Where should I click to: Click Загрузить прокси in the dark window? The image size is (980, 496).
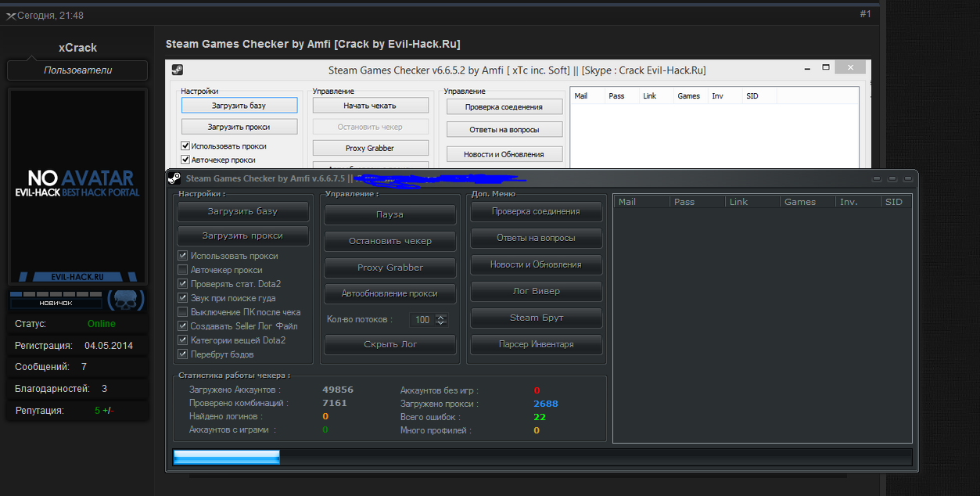tap(242, 235)
